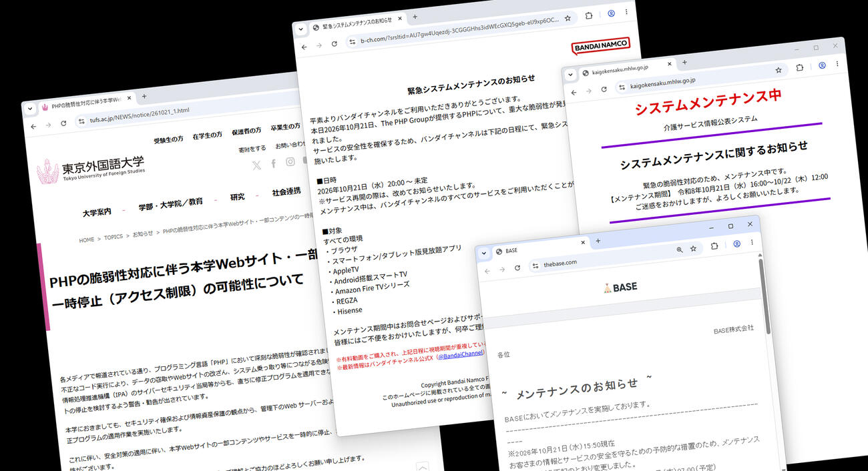Screen dimensions: 868x471
Task: Open Tokyo University's Facebook icon
Action: 273,163
